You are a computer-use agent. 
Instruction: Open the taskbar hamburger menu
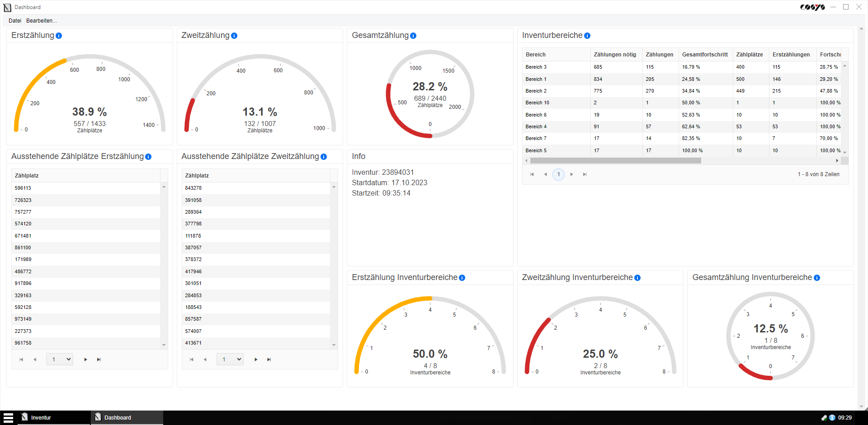point(8,418)
